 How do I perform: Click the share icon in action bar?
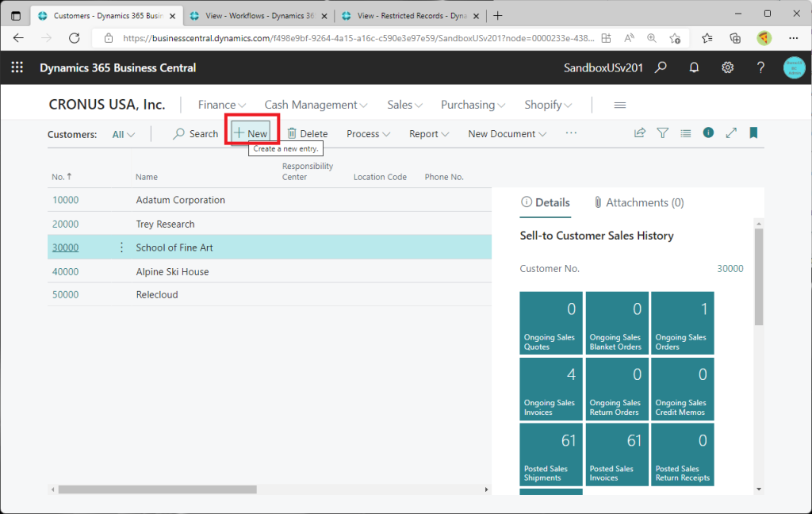[x=640, y=133]
